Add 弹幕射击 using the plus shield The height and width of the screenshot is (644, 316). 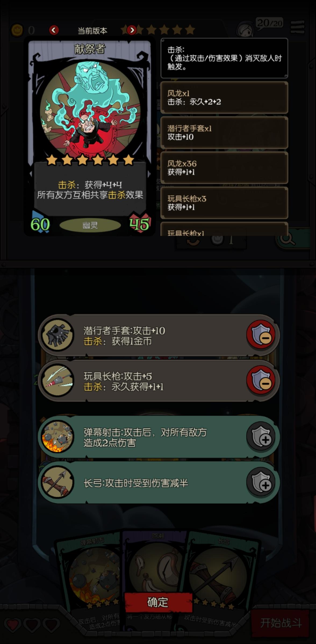(x=261, y=436)
